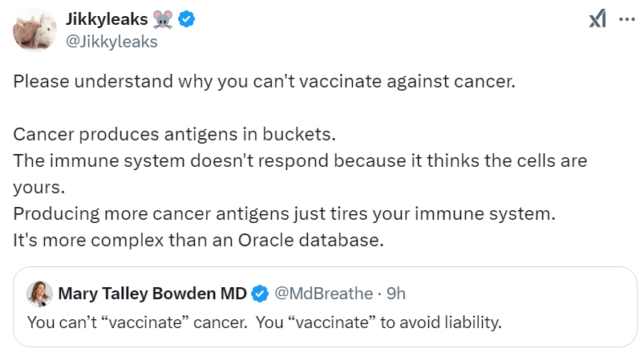Click the 9h timestamp on quoted tweet
This screenshot has height=361, width=644.
coord(396,294)
